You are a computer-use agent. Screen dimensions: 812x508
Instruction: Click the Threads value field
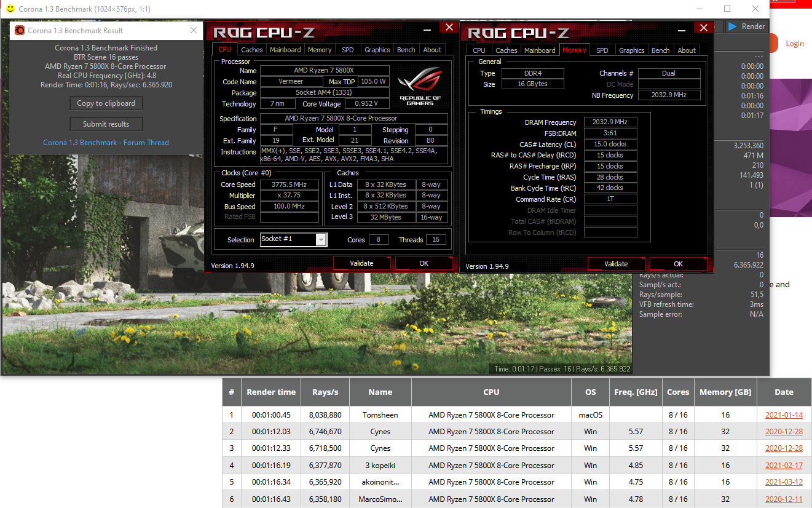click(x=436, y=240)
